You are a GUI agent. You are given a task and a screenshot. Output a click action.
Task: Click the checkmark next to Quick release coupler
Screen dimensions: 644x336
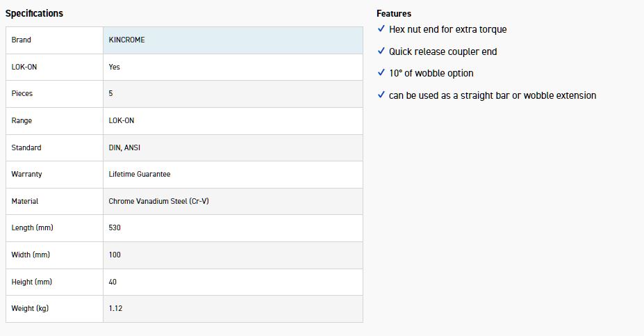[x=381, y=51]
